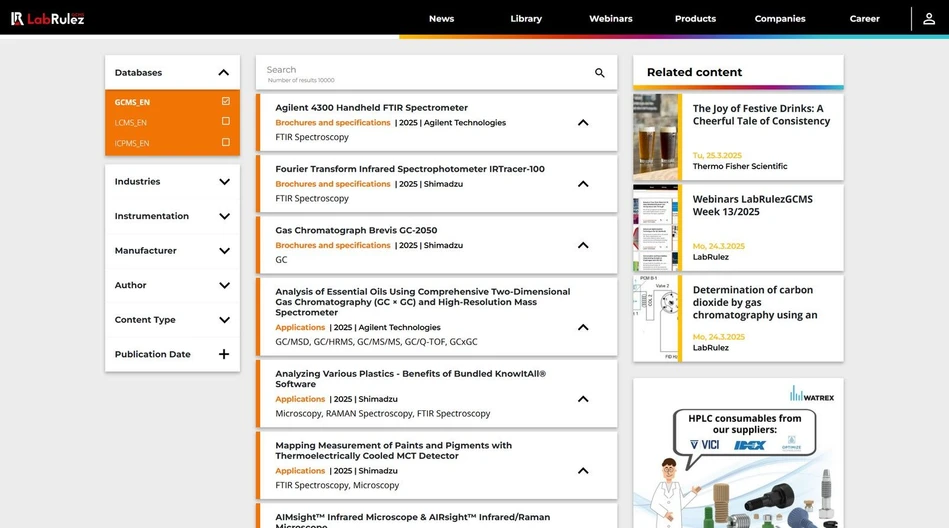Click the HPLC consumables advertisement banner
This screenshot has width=949, height=528.
coord(738,454)
